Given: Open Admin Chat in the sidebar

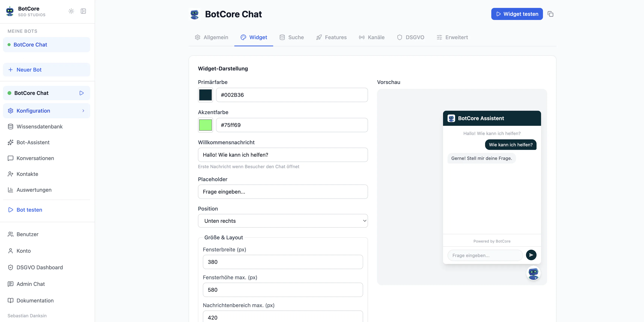Looking at the screenshot, I should (x=47, y=284).
